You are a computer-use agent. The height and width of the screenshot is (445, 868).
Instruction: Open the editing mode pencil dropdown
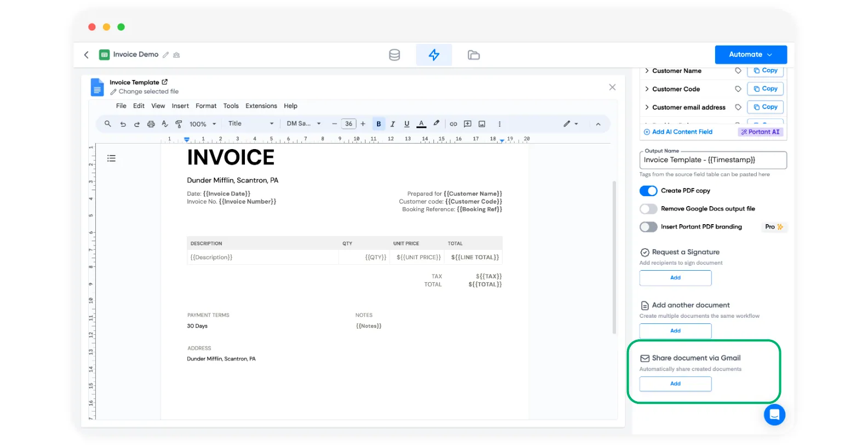[570, 124]
